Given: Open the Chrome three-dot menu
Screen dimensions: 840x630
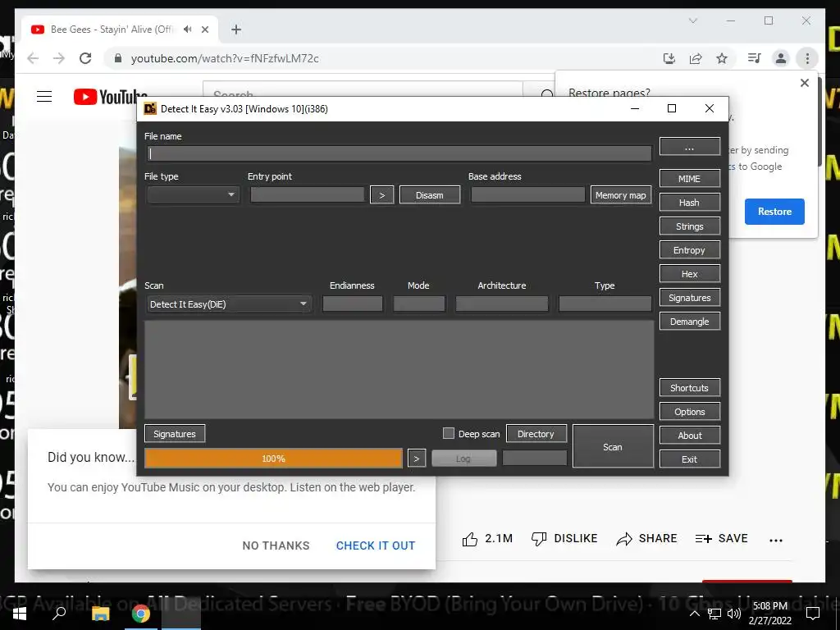Looking at the screenshot, I should point(807,58).
